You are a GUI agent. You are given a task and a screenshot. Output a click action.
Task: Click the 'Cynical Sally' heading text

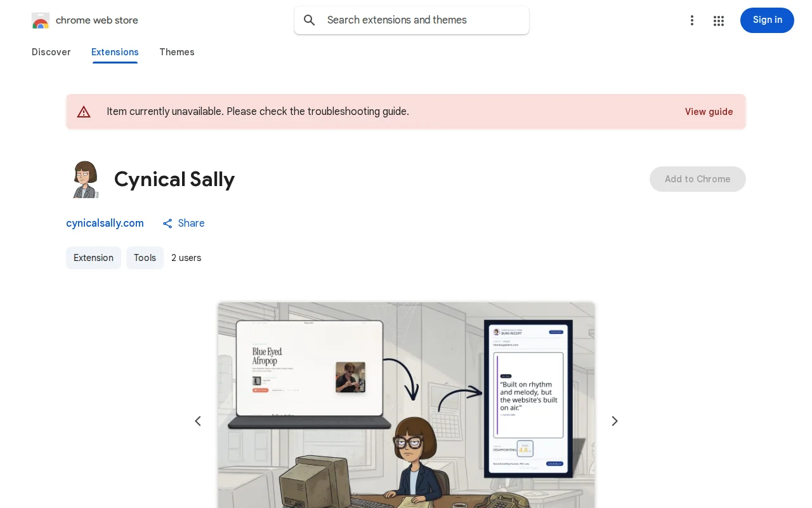click(x=174, y=179)
